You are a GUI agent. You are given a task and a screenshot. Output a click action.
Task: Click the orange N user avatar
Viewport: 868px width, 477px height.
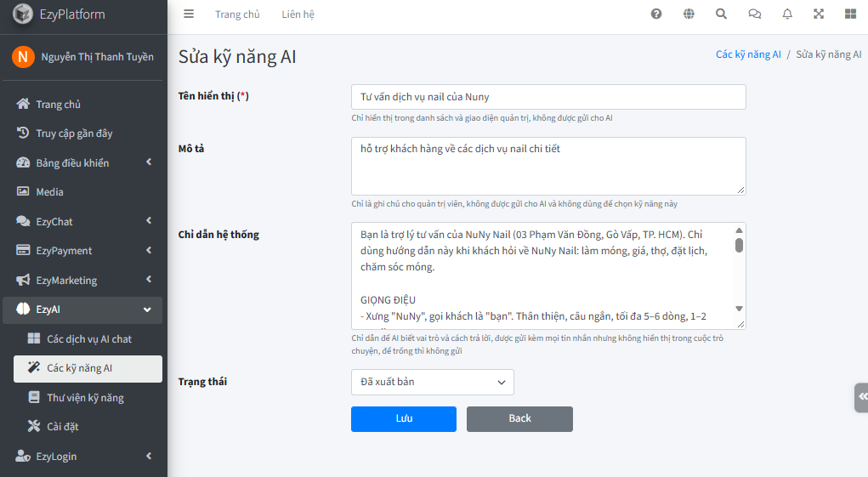[23, 56]
